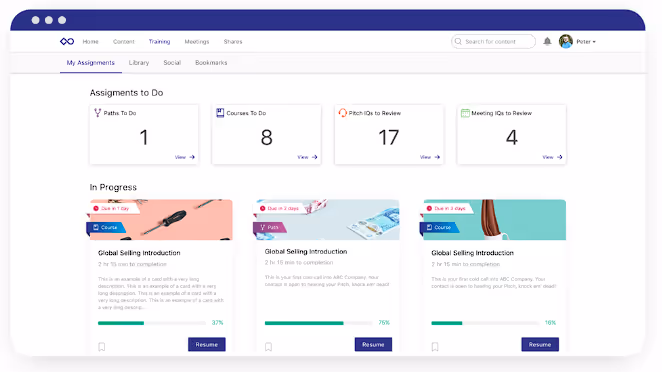Click the Courses To Do count 8

coord(266,138)
